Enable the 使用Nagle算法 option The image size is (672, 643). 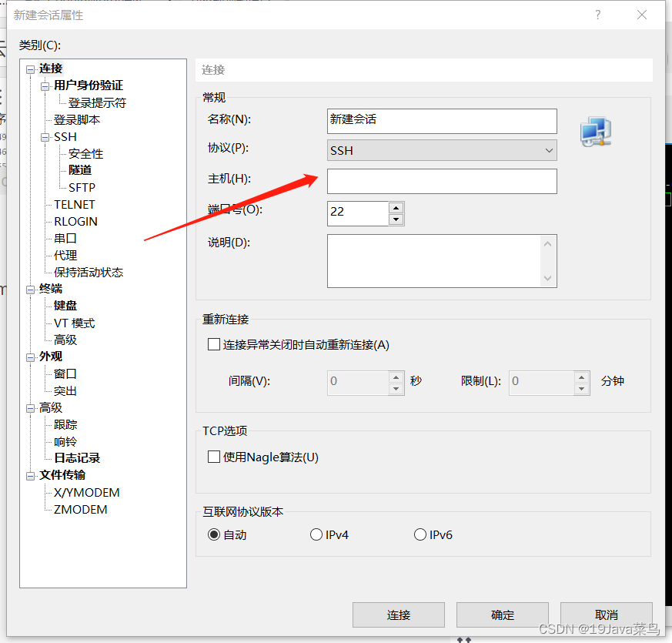(214, 455)
